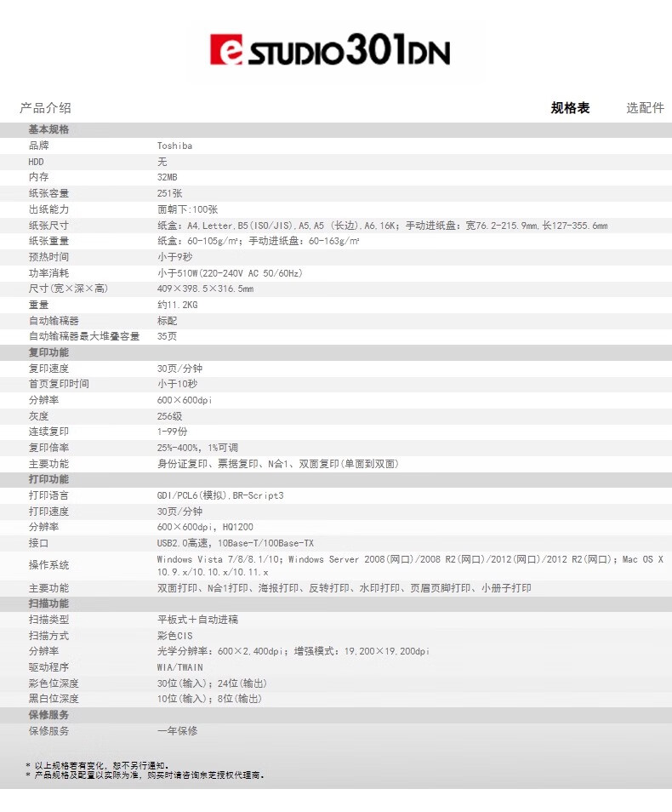Screen dimensions: 672x812
Task: Select scan type 平板式+自动进稿
Action: (x=197, y=620)
